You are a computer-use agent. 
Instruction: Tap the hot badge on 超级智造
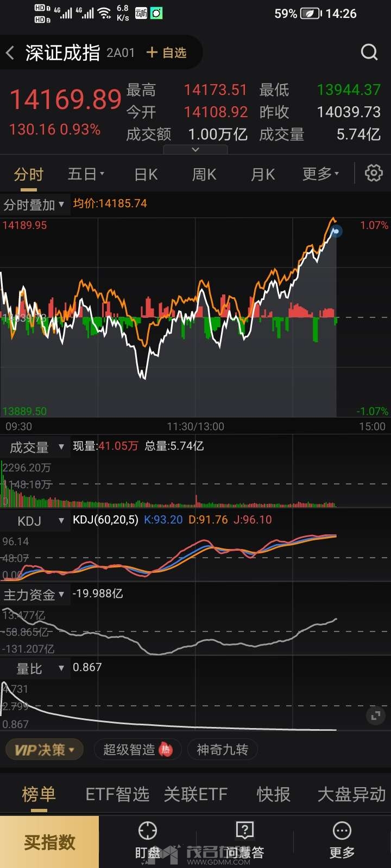click(x=166, y=750)
